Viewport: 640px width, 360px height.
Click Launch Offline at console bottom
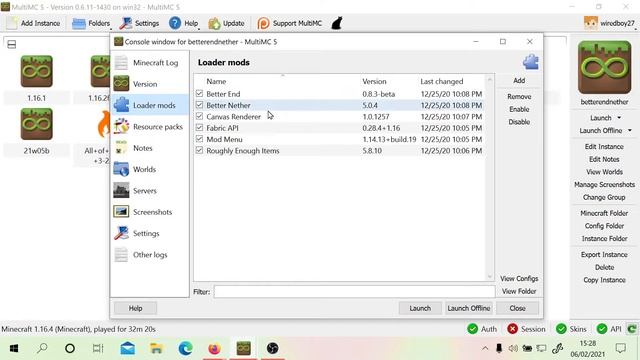469,308
